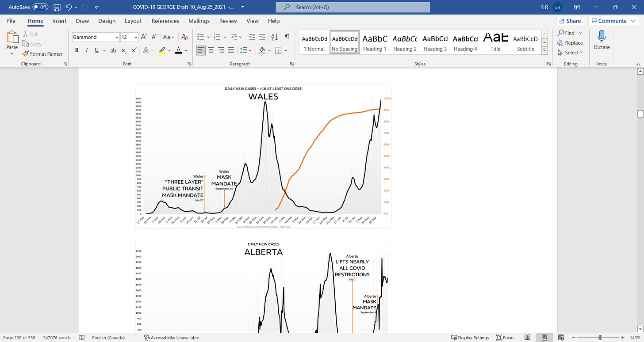
Task: Center align the paragraph
Action: point(211,50)
